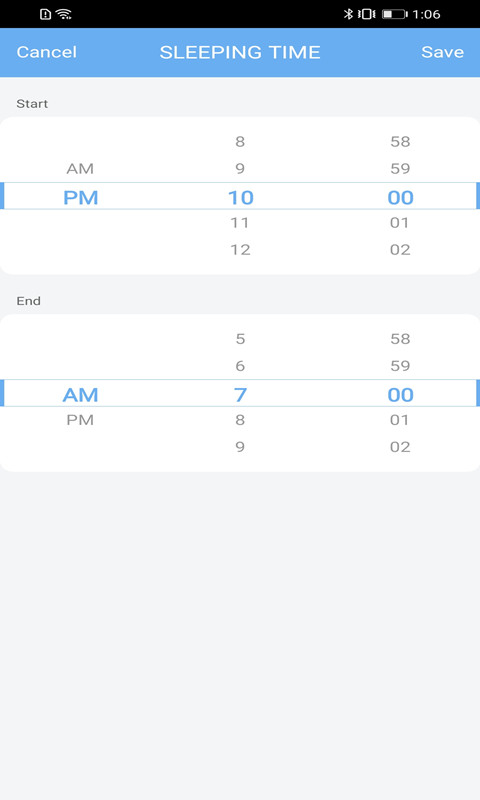The width and height of the screenshot is (480, 800).
Task: Pick minute 01 in Start picker
Action: [x=399, y=222]
